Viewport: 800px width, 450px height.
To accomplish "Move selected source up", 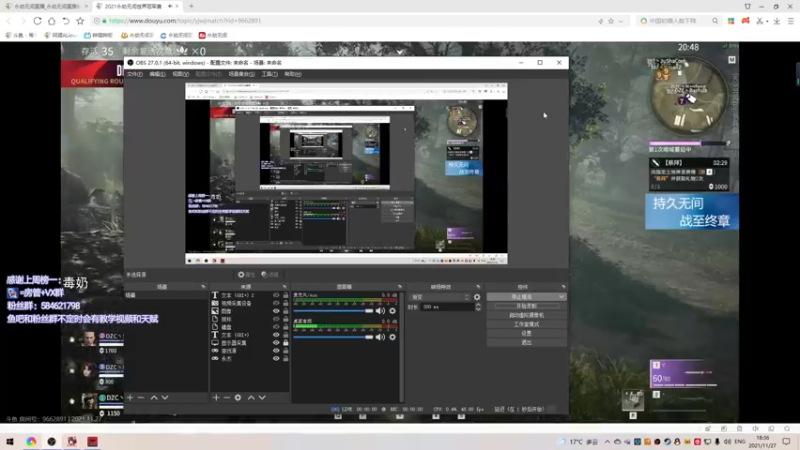I will tap(251, 397).
